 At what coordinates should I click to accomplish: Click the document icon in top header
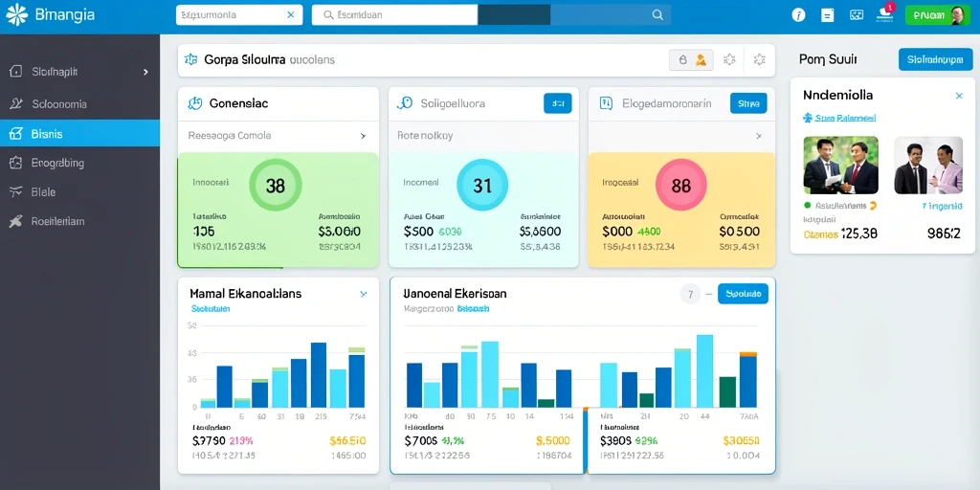828,15
